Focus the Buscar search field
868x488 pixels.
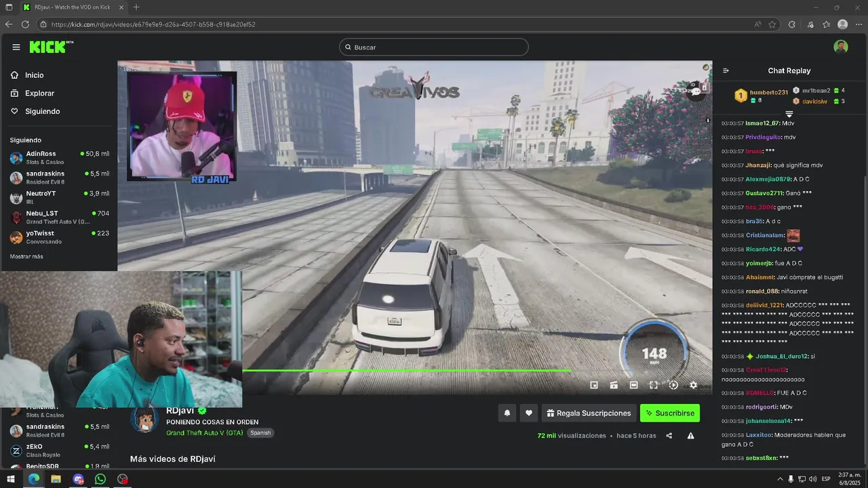434,47
